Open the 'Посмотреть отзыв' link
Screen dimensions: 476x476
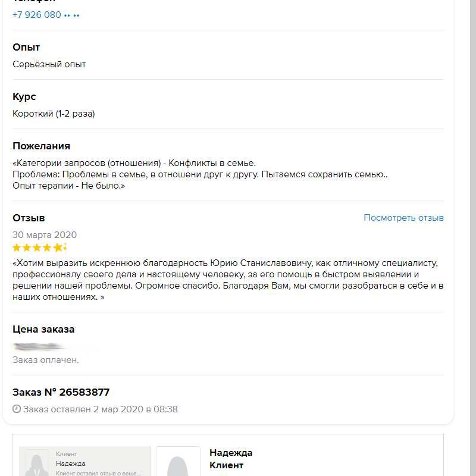coord(403,218)
